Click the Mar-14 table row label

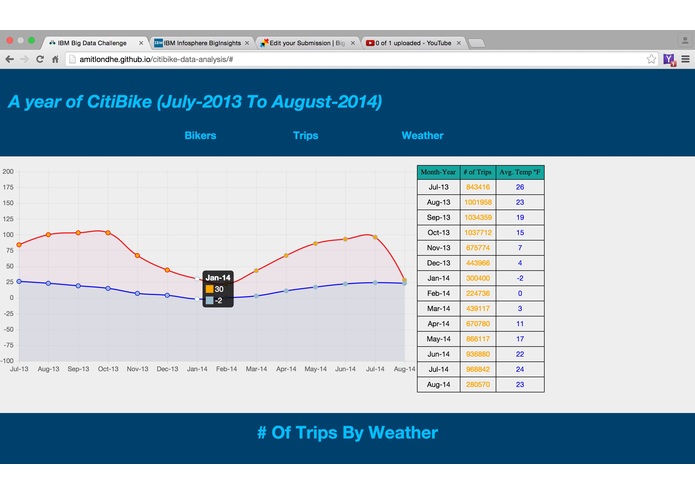(438, 308)
